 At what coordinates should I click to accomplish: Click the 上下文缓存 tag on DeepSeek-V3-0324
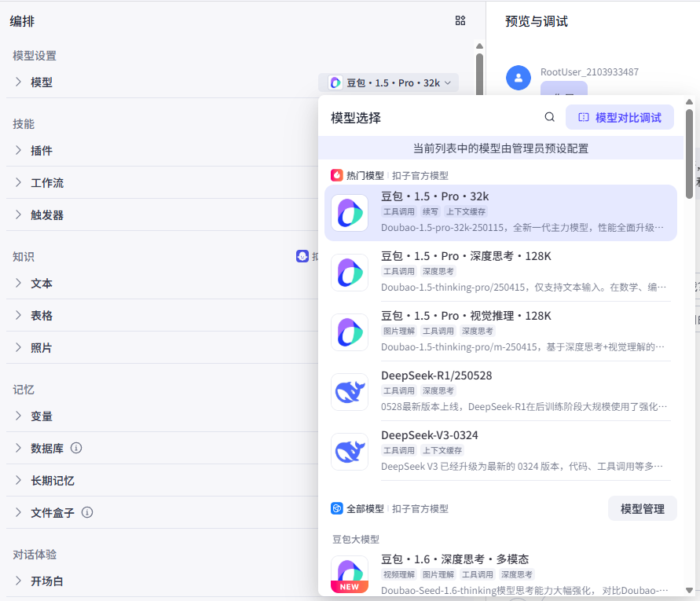click(x=442, y=450)
